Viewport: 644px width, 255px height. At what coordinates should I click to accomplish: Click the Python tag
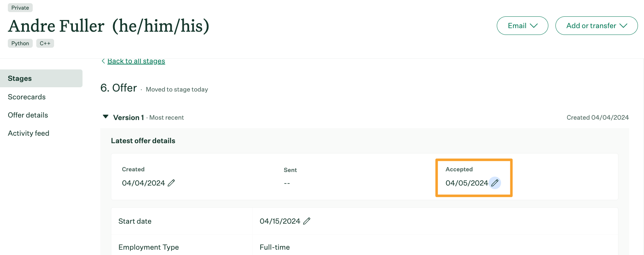click(20, 43)
